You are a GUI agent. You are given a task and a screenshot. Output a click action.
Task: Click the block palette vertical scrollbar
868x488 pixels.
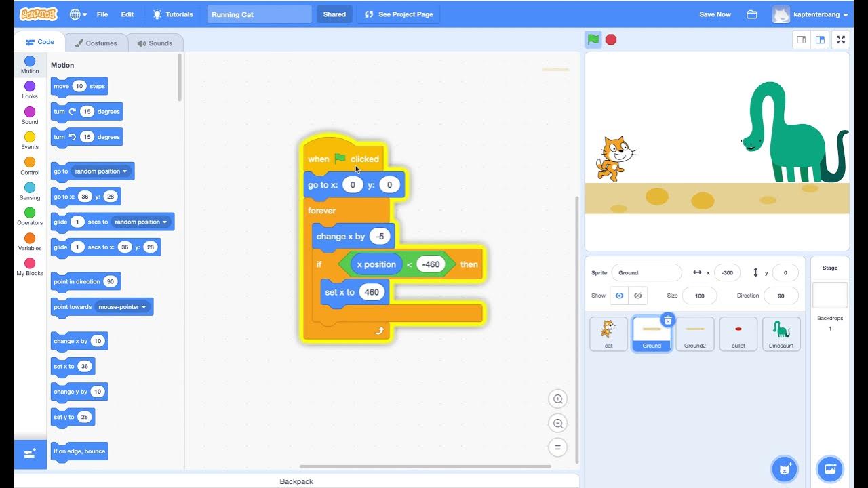(180, 78)
